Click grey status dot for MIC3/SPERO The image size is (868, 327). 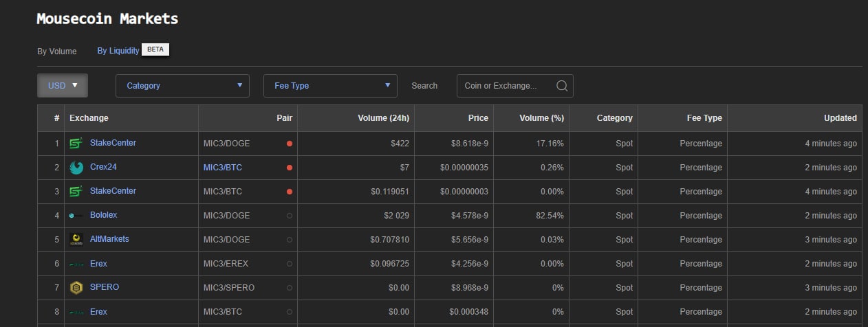click(290, 288)
